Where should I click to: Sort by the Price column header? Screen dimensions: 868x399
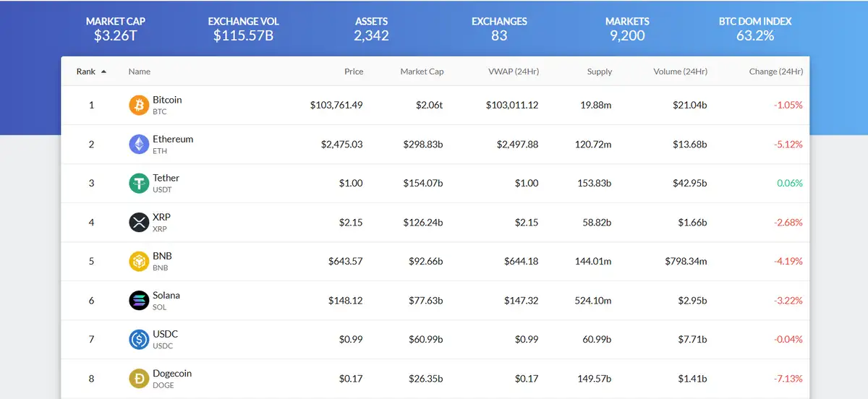click(354, 72)
